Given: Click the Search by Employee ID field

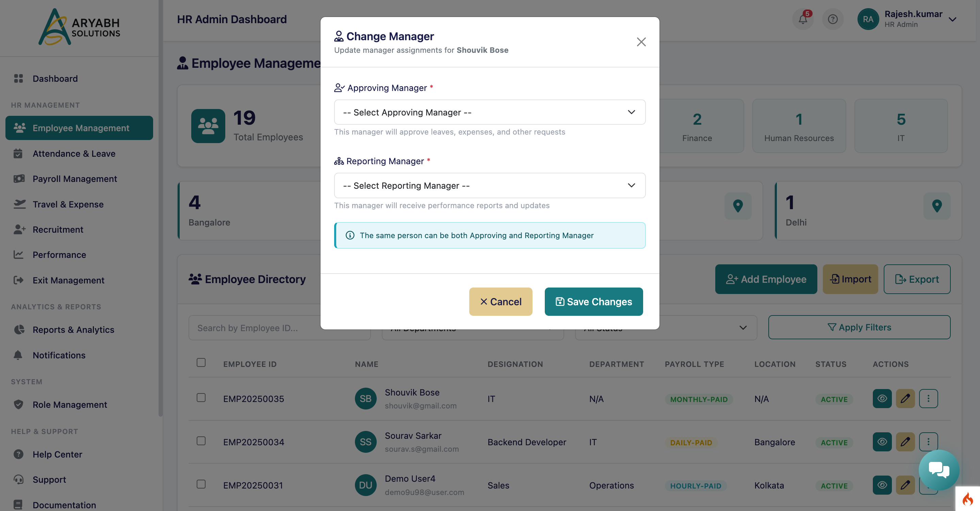Looking at the screenshot, I should (x=279, y=327).
